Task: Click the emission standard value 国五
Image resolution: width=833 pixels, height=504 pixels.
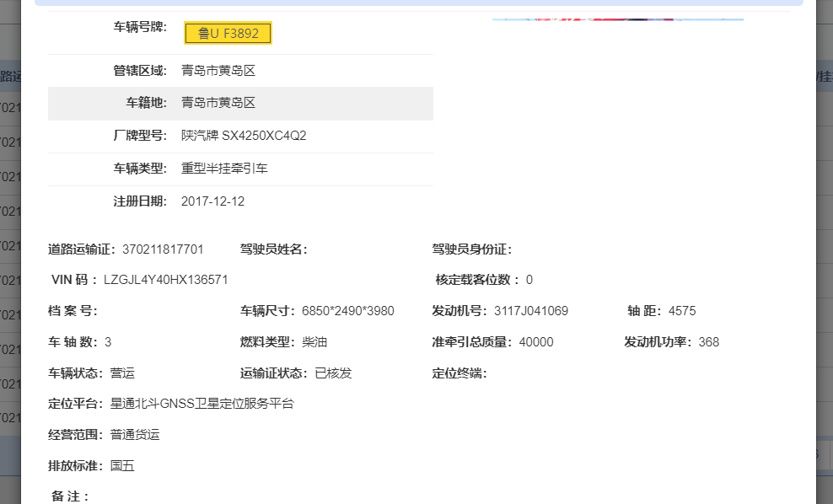Action: [x=122, y=466]
